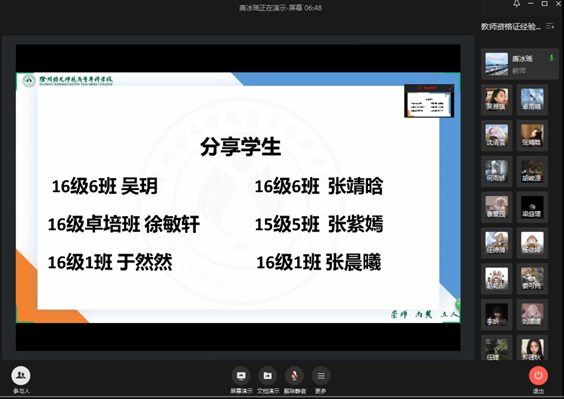Viewport: 564px width, 399px height.
Task: Click the presenting status text at top
Action: (280, 8)
